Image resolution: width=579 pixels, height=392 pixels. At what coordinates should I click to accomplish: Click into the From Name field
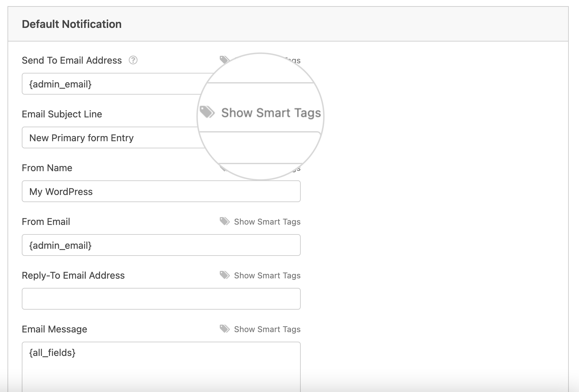[x=161, y=191]
